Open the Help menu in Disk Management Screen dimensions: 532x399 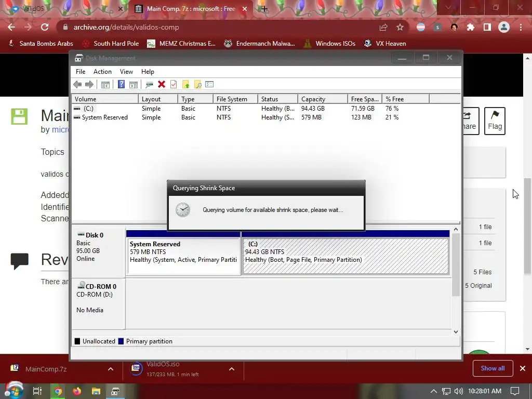(x=148, y=72)
